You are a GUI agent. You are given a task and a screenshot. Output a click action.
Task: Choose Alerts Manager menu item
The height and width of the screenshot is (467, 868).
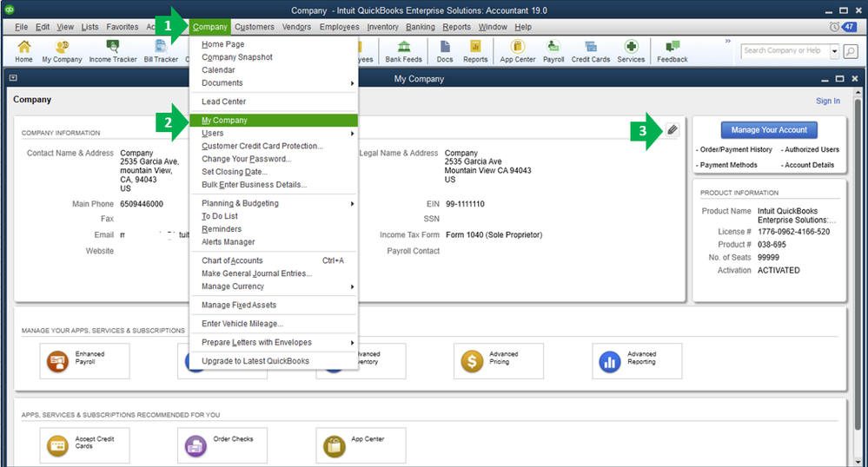point(274,242)
